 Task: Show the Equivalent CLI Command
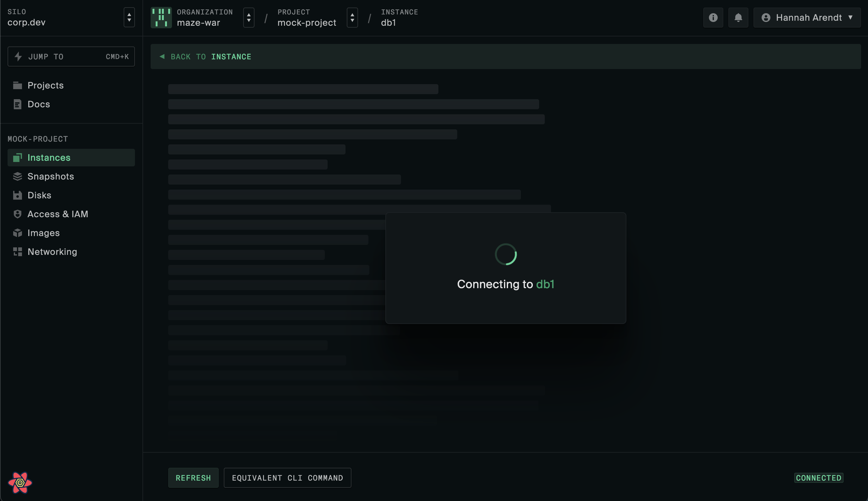click(287, 477)
